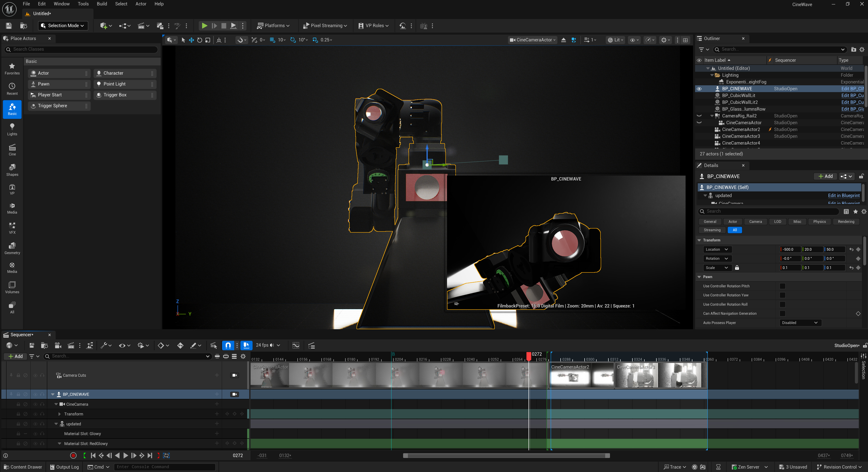Open the Volumes category in Place Actors

12,287
